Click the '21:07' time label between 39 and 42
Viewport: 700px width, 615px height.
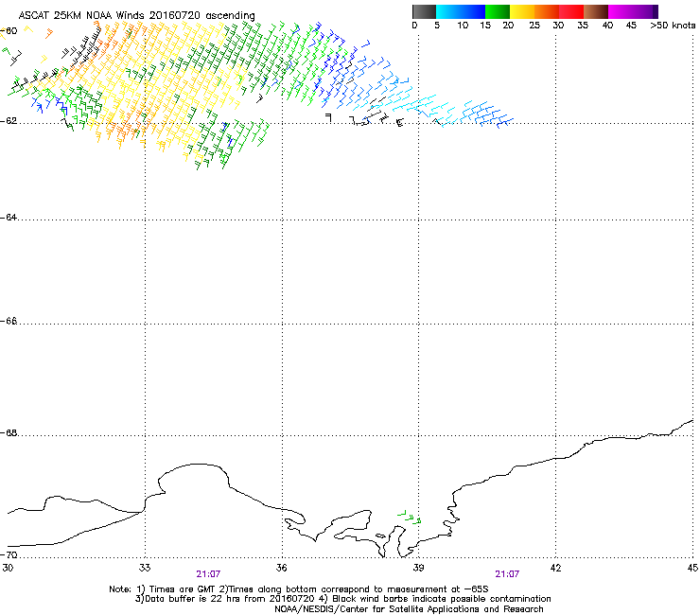507,574
